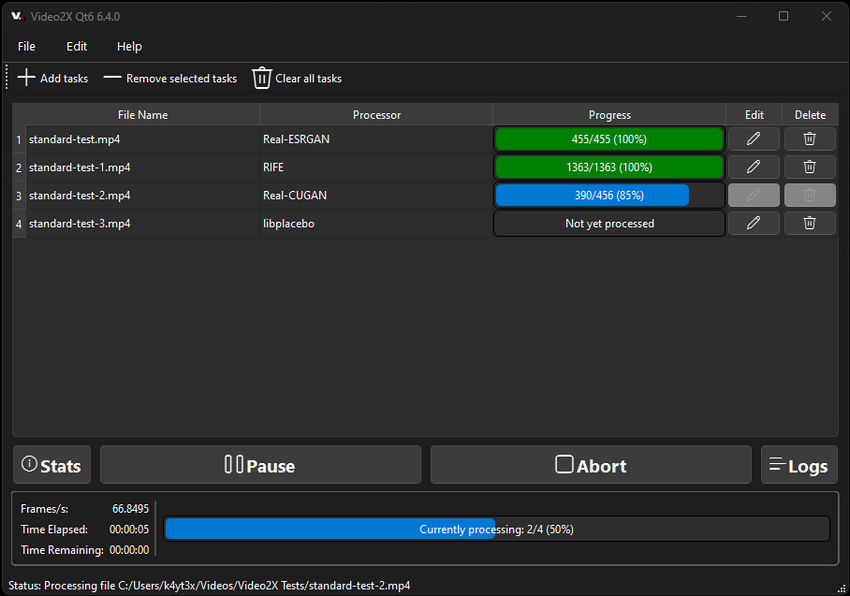Viewport: 850px width, 596px height.
Task: Click Remove selected tasks in toolbar
Action: coord(170,79)
